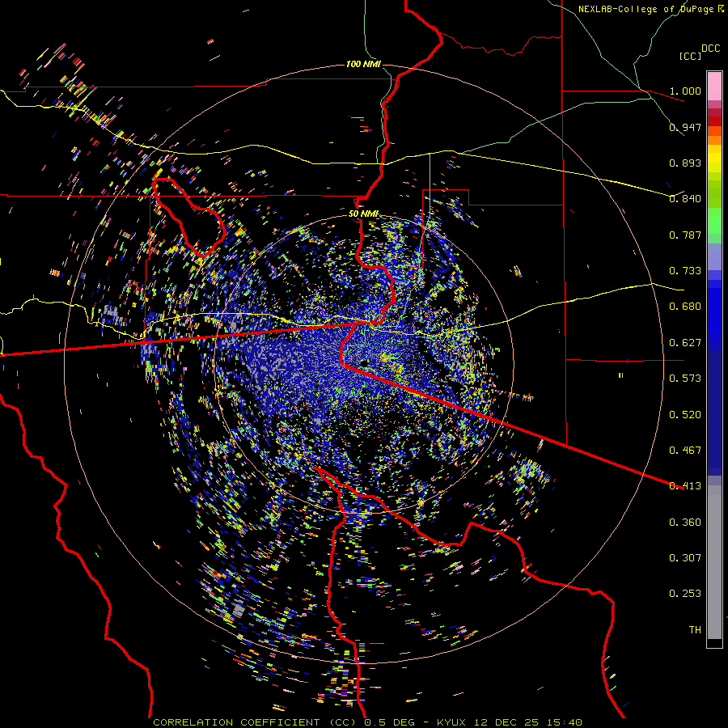
Task: Select the 0.253 scale value
Action: [685, 594]
